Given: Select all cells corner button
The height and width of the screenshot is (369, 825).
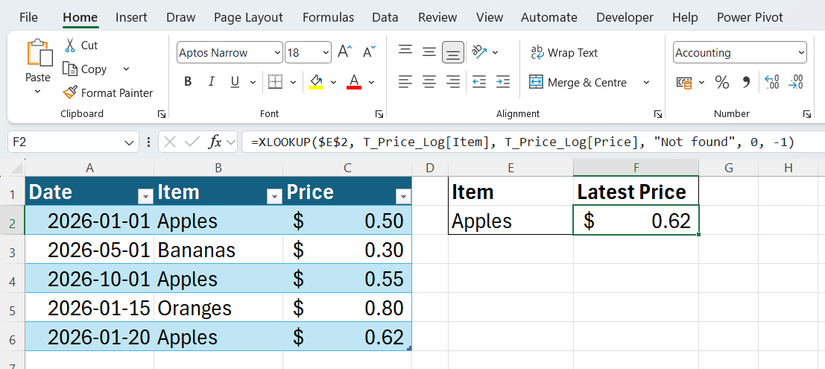Looking at the screenshot, I should [x=12, y=168].
